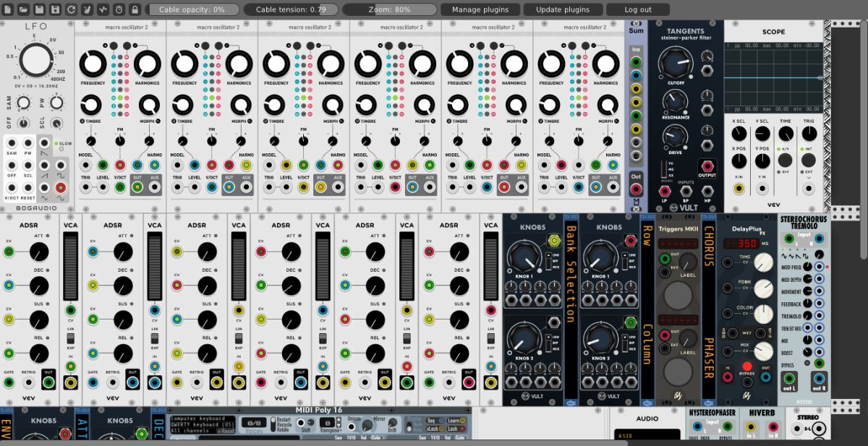
Task: Click Triggers MKII lower label display
Action: click(x=678, y=320)
